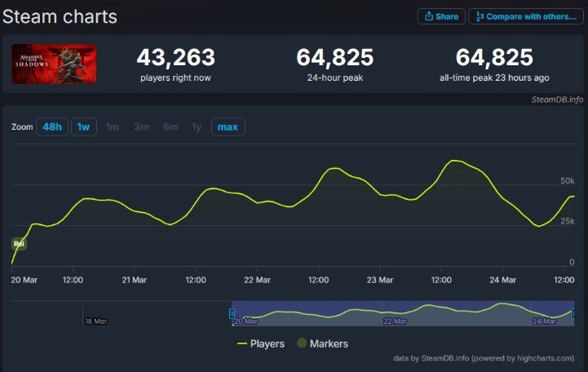
Task: Click the Rel release marker on chart
Action: pyautogui.click(x=19, y=244)
